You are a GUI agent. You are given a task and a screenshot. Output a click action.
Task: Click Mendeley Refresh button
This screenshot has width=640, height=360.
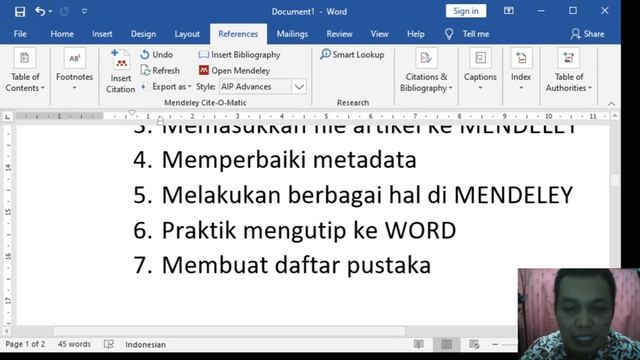(160, 71)
